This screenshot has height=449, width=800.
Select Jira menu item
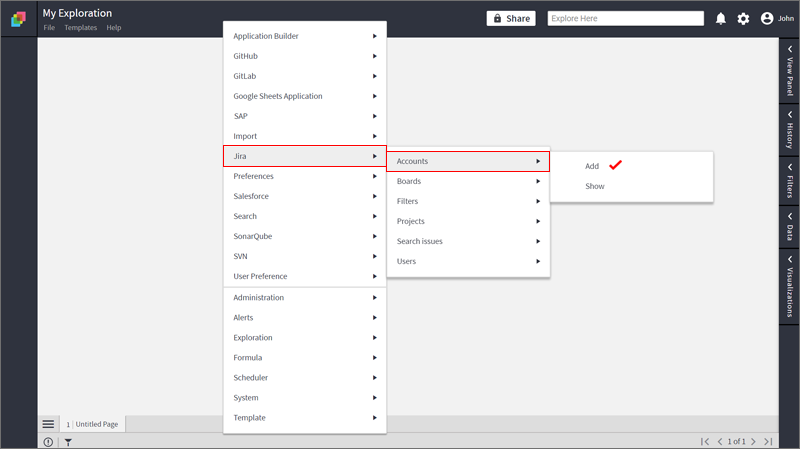pyautogui.click(x=305, y=156)
